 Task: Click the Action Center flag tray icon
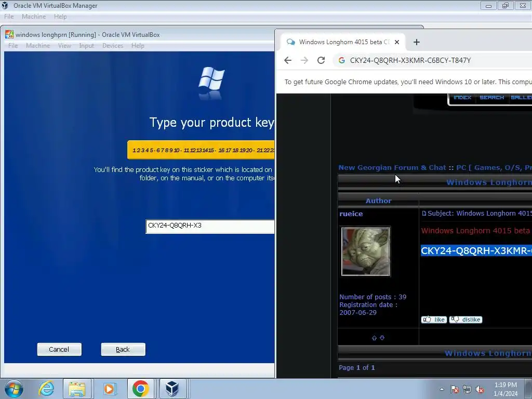[x=455, y=389]
